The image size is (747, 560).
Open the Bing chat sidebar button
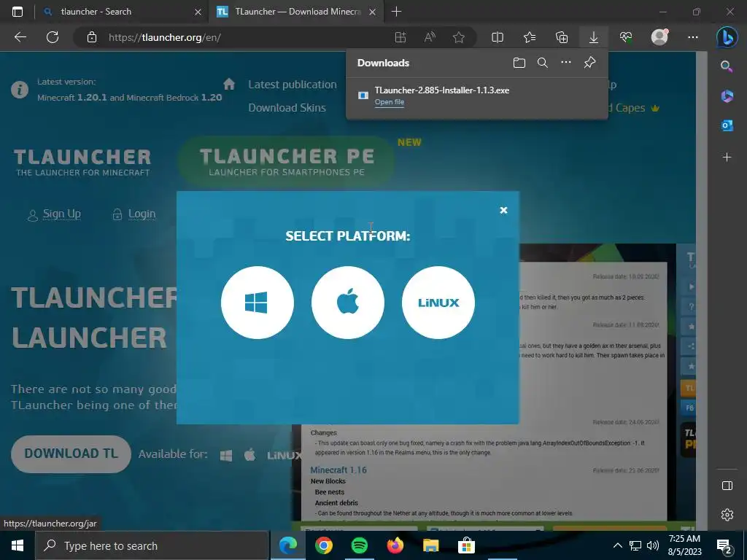point(727,37)
